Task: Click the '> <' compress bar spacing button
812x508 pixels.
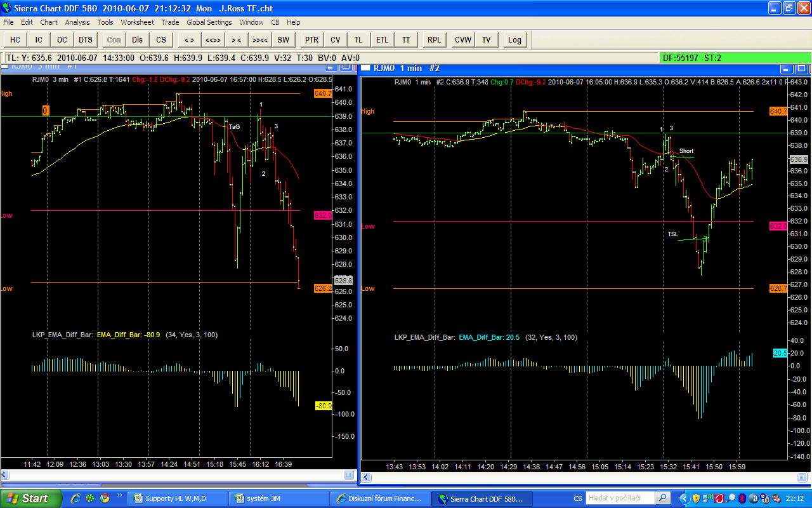Action: (236, 39)
